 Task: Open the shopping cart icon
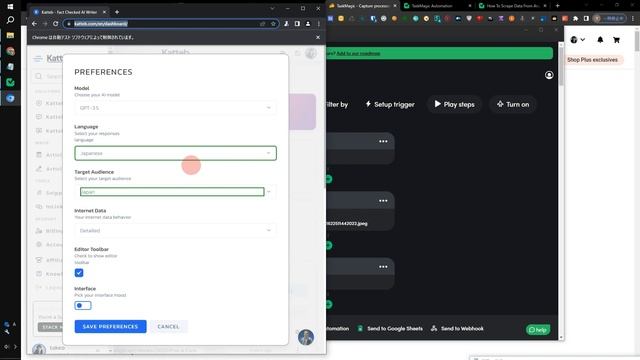(616, 40)
